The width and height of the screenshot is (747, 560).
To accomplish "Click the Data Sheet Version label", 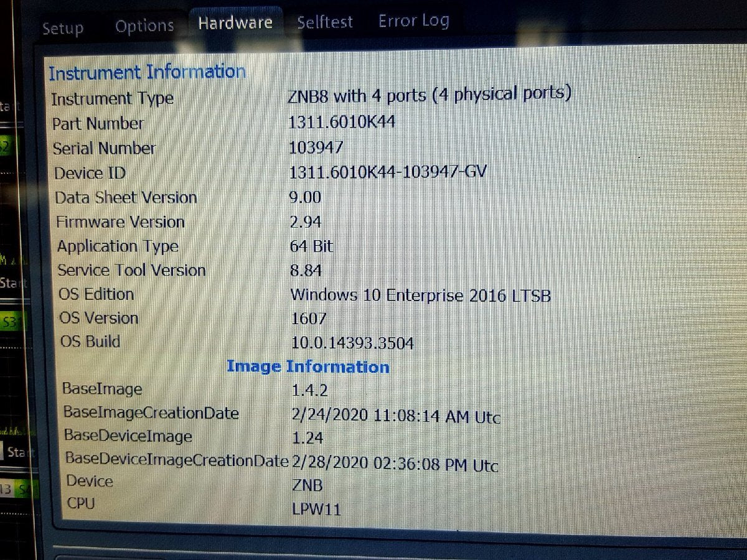I will (x=126, y=198).
